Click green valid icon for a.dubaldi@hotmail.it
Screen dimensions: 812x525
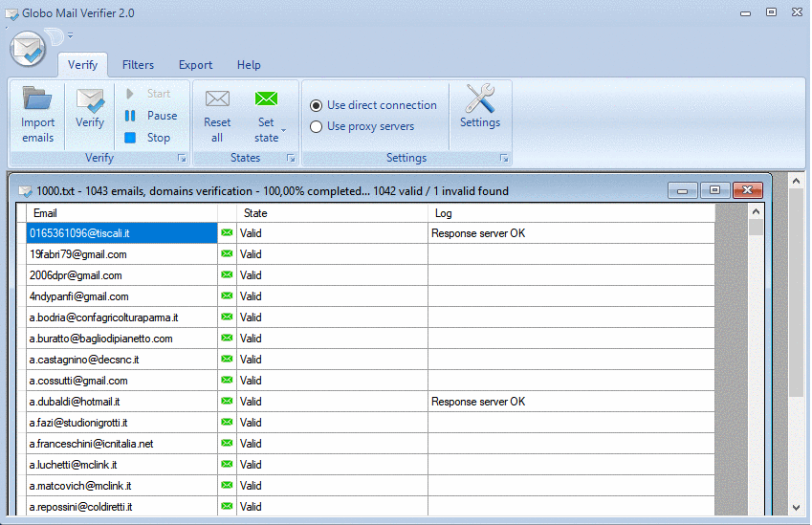click(227, 401)
